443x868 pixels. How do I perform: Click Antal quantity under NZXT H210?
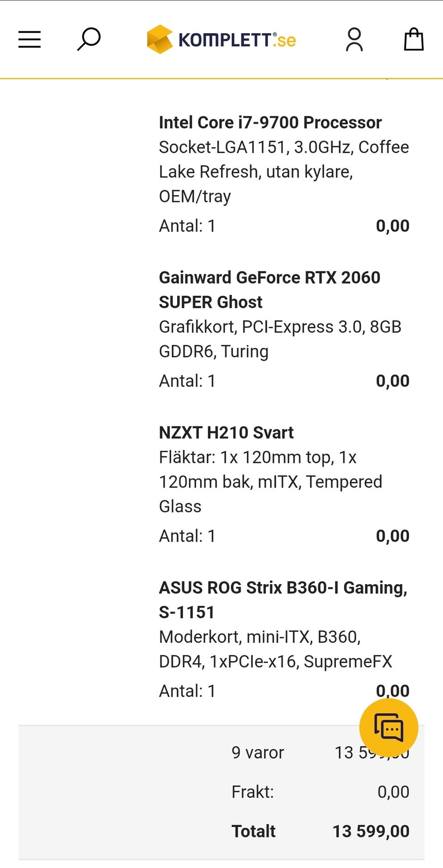pyautogui.click(x=187, y=536)
